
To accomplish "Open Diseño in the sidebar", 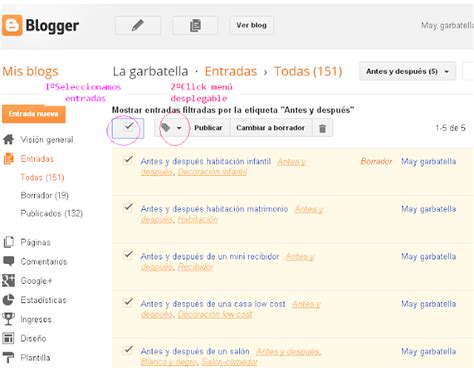I will pos(33,339).
